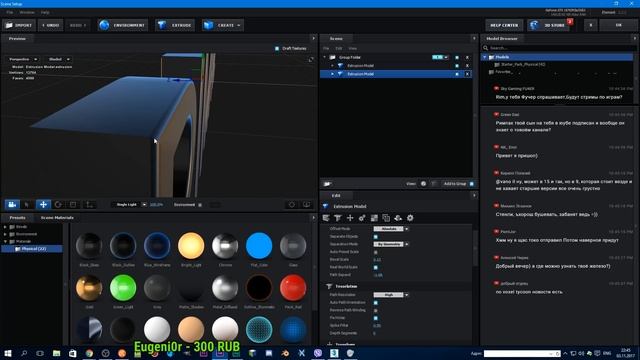Open the Edit menu in Scene panel
This screenshot has width=640, height=360.
coord(339,49)
